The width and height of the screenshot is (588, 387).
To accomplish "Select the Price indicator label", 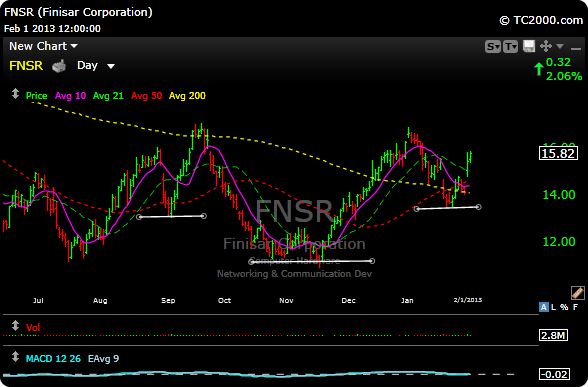I will (36, 96).
